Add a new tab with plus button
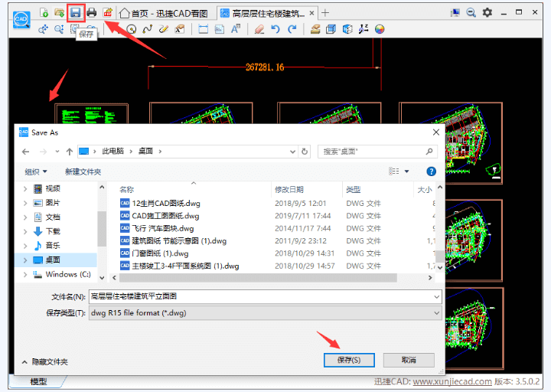 tap(325, 13)
